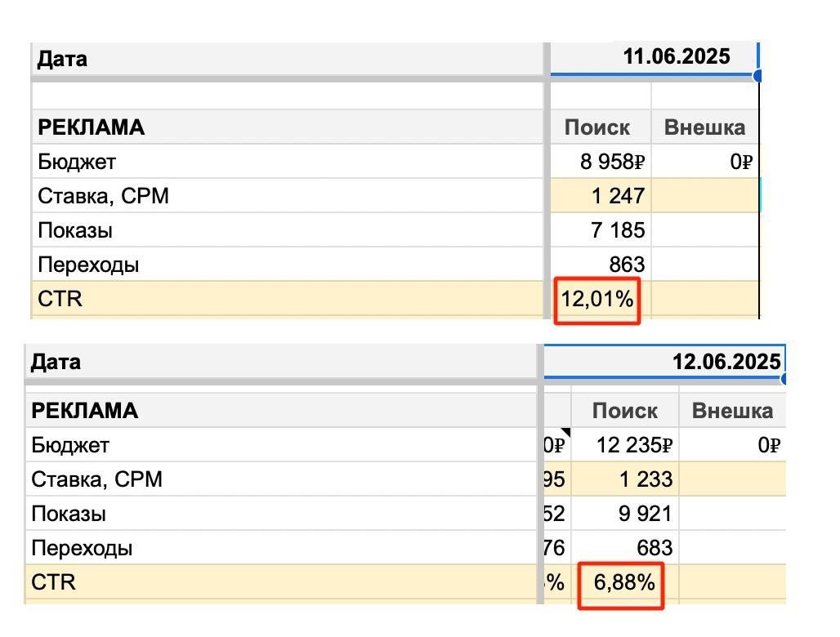The width and height of the screenshot is (840, 637).
Task: Click the cell with black note-indicator triangle
Action: click(556, 445)
